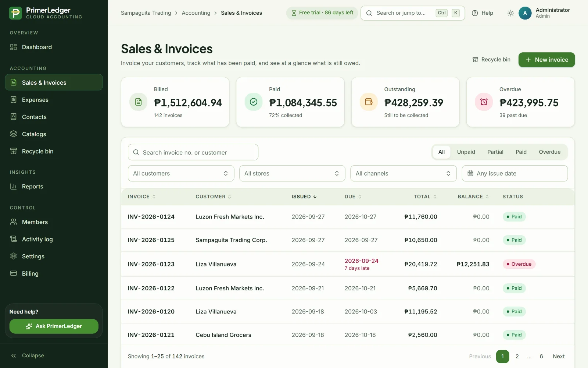Click the Search or jump to box
The width and height of the screenshot is (588, 368).
point(413,13)
